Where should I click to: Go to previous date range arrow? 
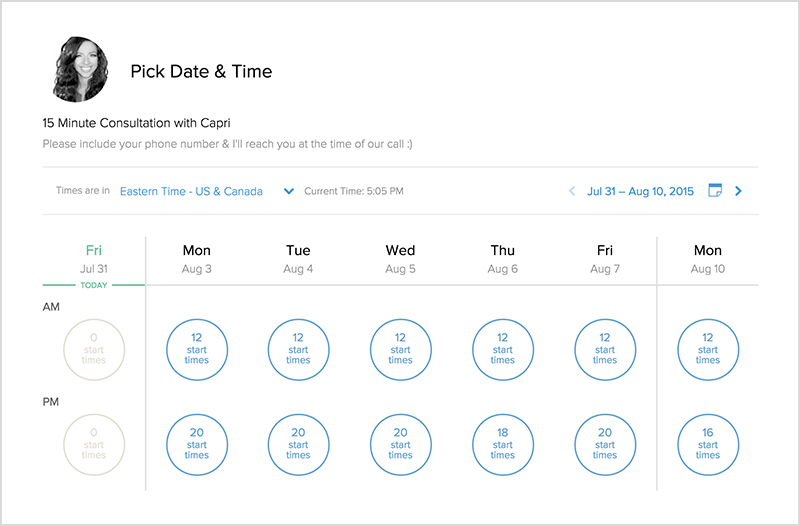tap(572, 191)
